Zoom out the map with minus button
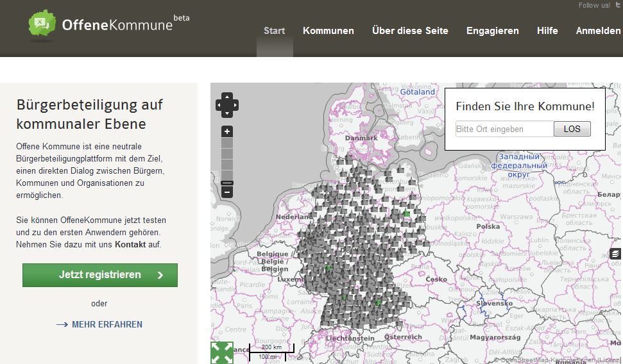Screen dimensions: 623x364 227,192
